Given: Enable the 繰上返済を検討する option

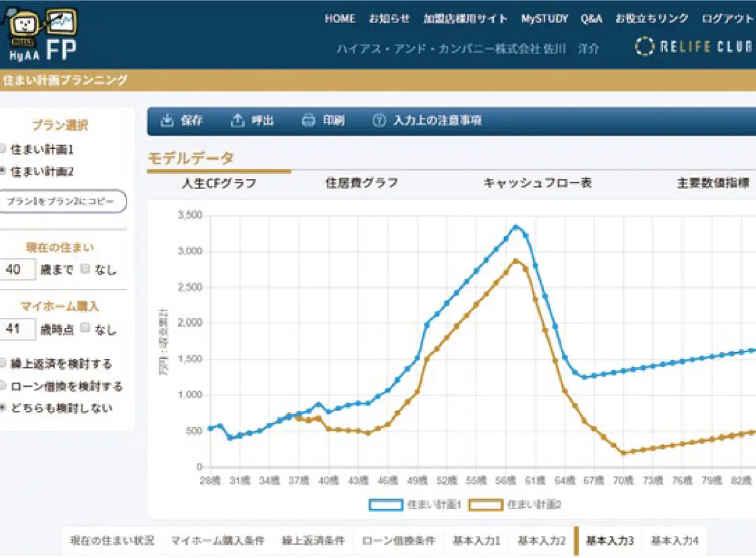Looking at the screenshot, I should [x=4, y=364].
